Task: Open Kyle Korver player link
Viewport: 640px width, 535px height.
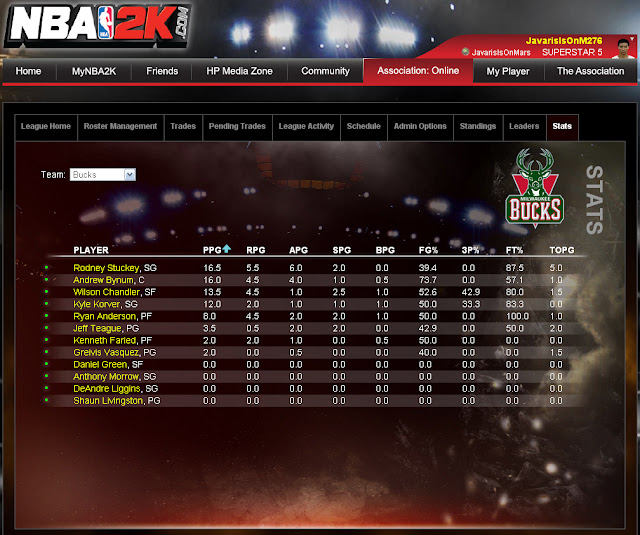Action: [x=97, y=304]
